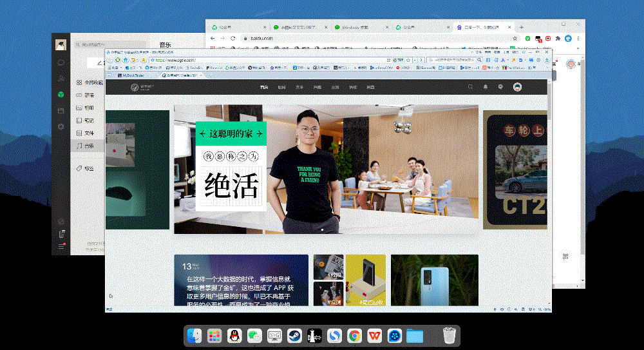
Task: Switch to Chrome tab titled Windows 桌面
Action: pyautogui.click(x=361, y=27)
